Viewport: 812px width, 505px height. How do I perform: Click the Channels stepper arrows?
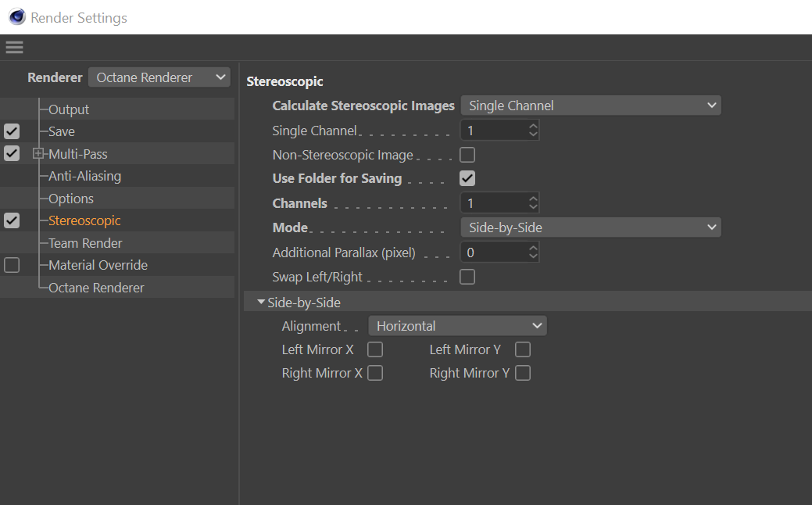pos(533,203)
